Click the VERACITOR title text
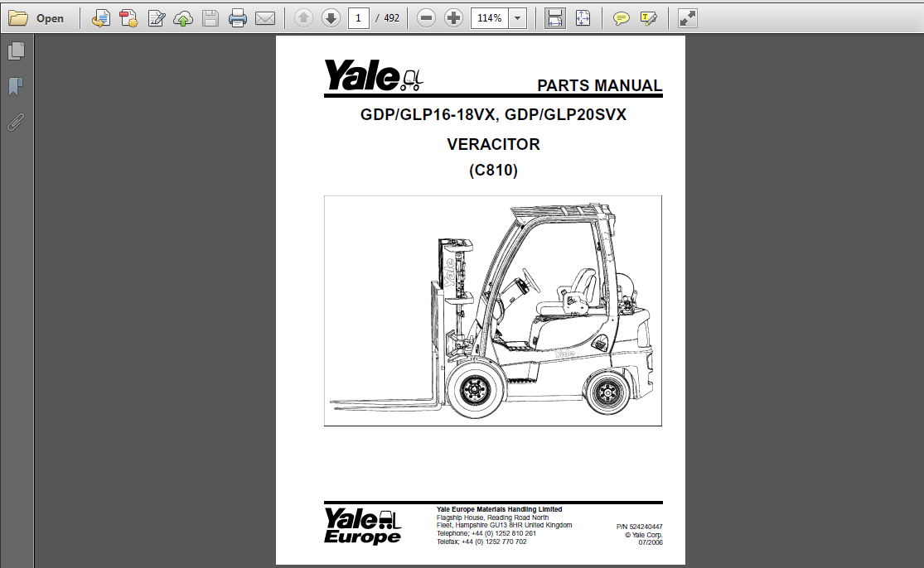This screenshot has width=924, height=568. click(x=493, y=144)
